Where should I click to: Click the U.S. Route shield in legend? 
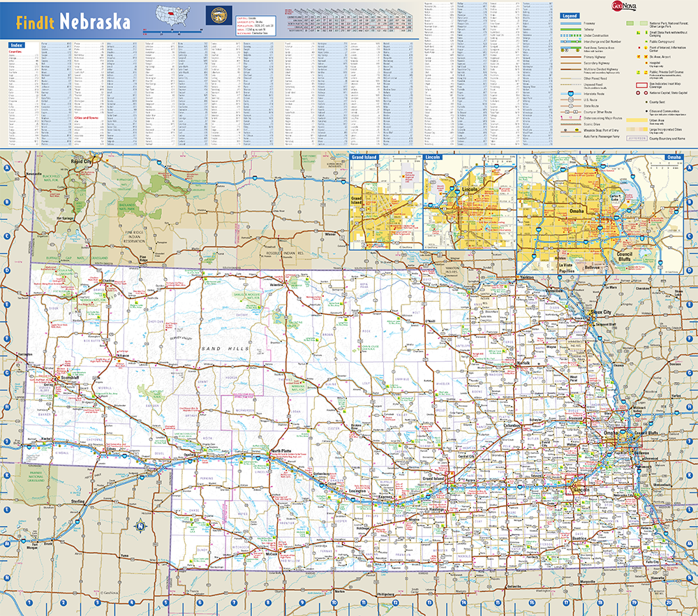(571, 100)
